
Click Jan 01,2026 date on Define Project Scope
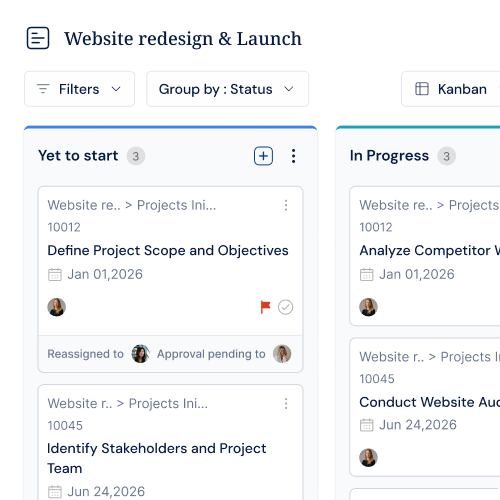105,274
